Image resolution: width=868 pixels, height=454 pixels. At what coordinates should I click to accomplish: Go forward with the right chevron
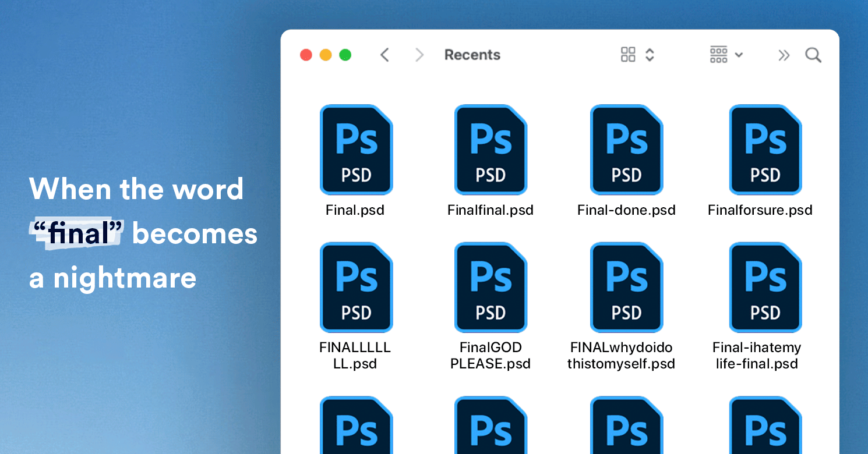click(419, 55)
